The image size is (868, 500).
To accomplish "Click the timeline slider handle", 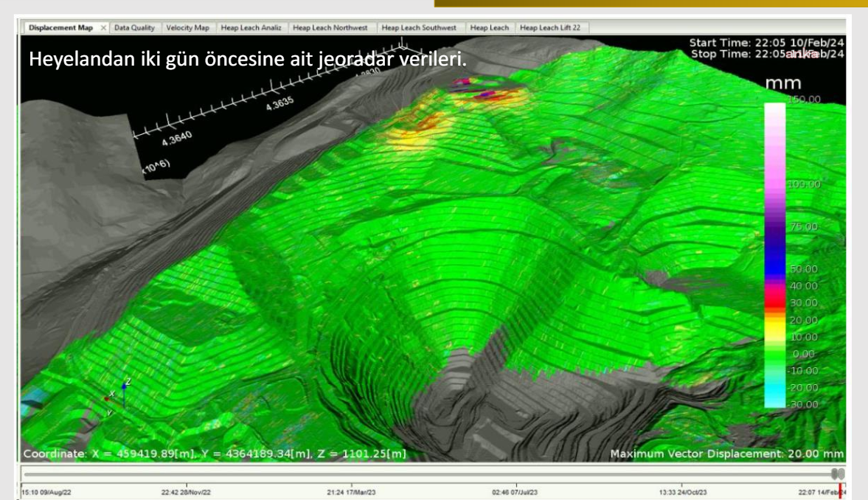I will coord(836,474).
